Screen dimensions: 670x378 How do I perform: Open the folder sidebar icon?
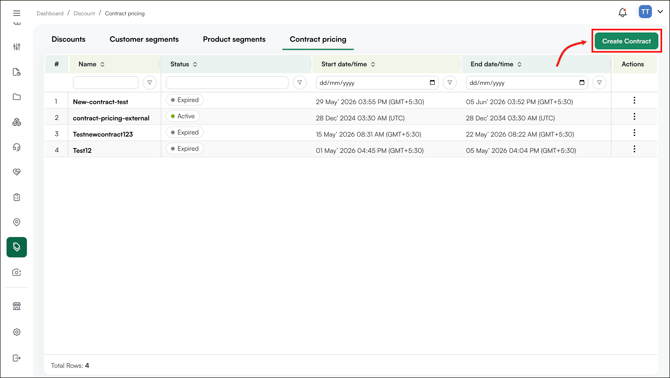(17, 97)
